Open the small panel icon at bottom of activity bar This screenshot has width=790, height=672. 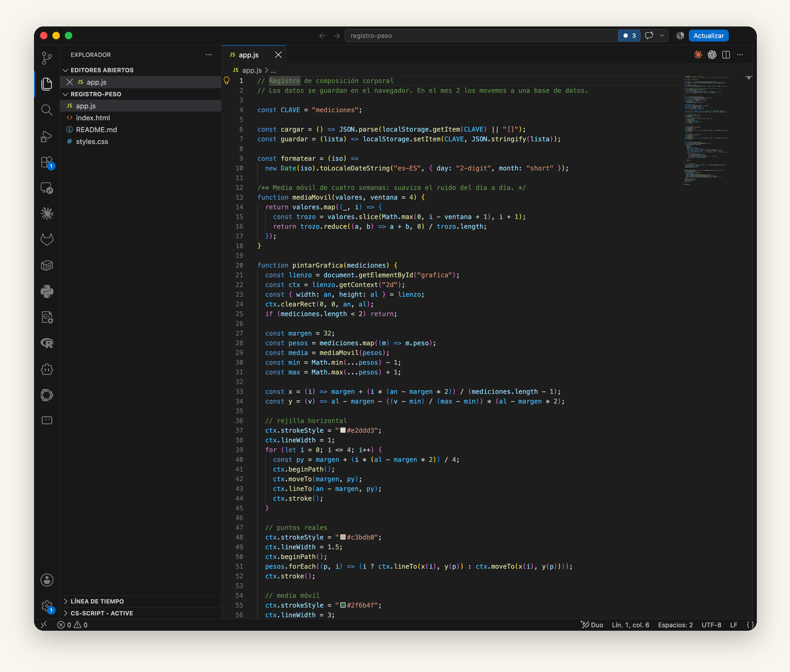pyautogui.click(x=47, y=420)
